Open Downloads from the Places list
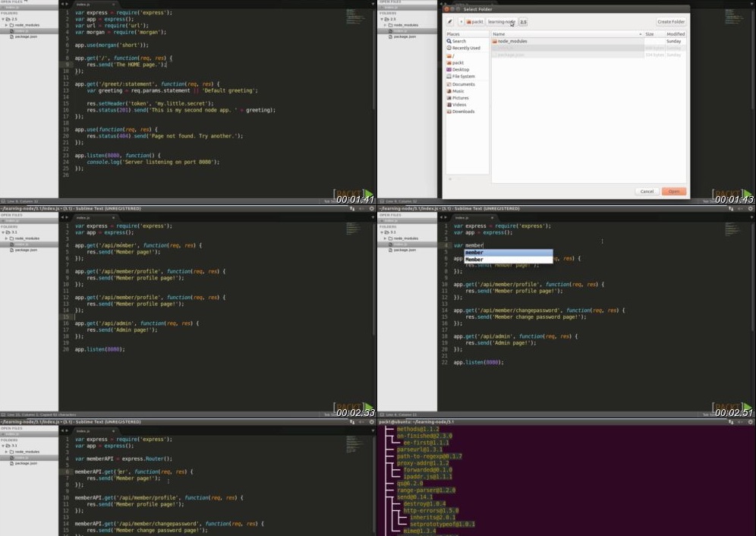Image resolution: width=756 pixels, height=536 pixels. tap(463, 112)
